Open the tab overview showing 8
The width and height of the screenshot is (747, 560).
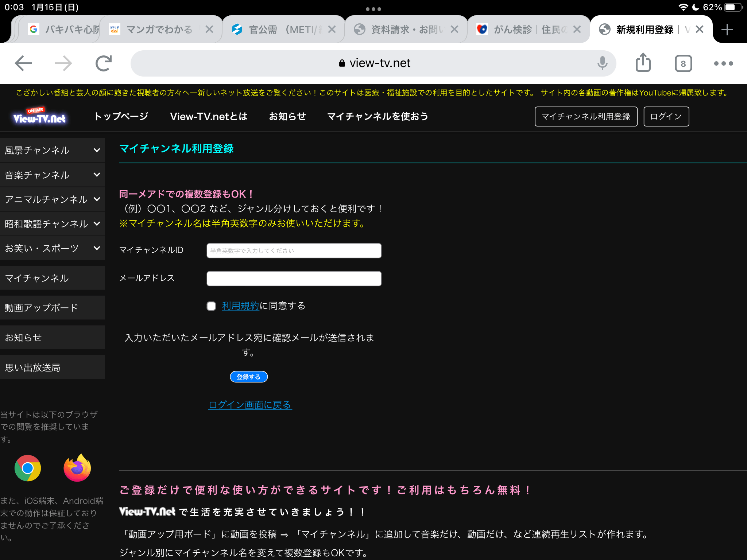(x=683, y=64)
